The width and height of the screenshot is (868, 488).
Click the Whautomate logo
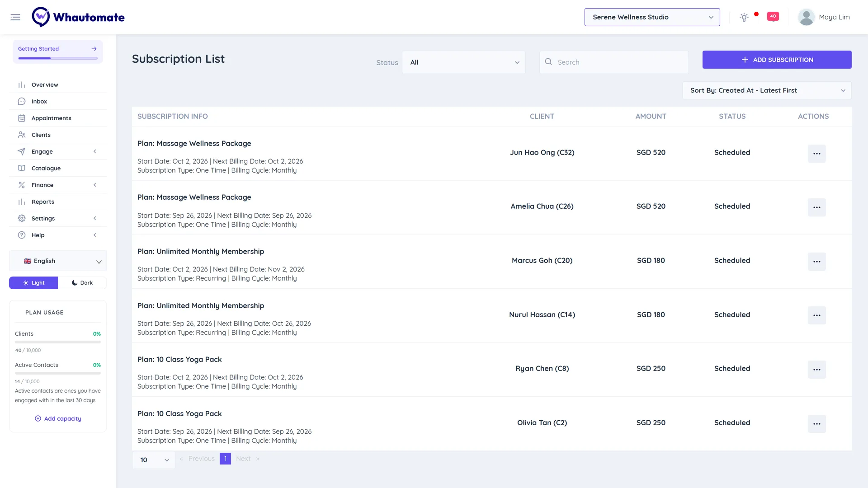click(78, 17)
